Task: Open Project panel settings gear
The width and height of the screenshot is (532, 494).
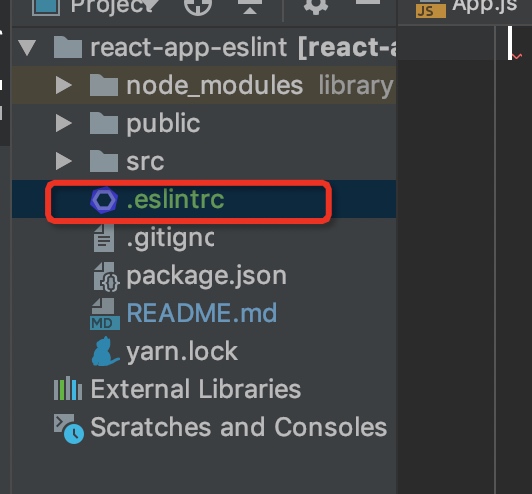Action: coord(316,6)
